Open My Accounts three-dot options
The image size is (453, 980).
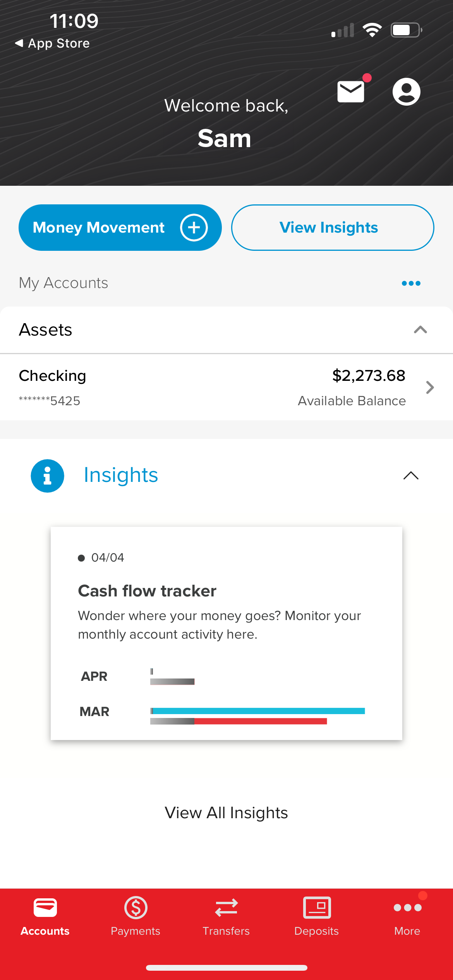(x=411, y=283)
